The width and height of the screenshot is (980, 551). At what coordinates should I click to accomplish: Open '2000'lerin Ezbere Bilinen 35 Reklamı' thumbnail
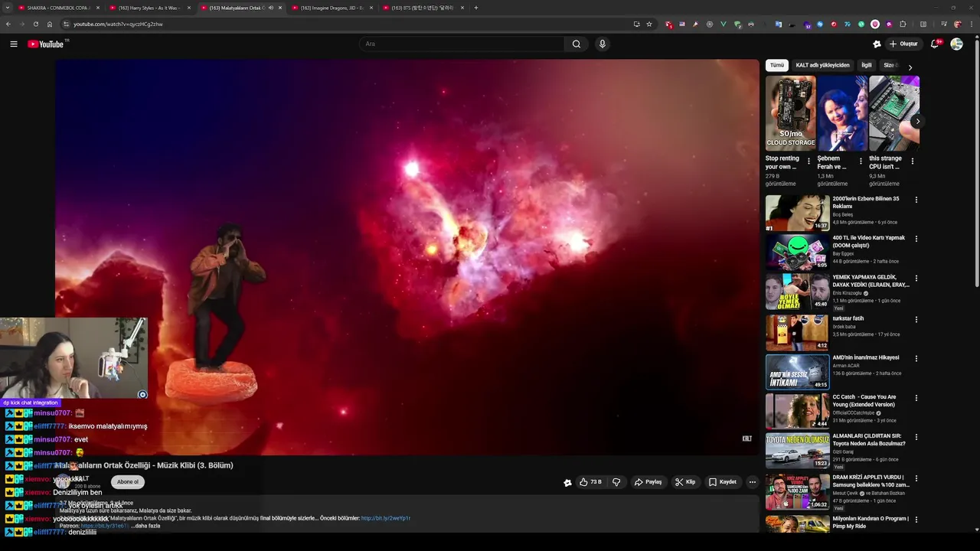pyautogui.click(x=797, y=213)
